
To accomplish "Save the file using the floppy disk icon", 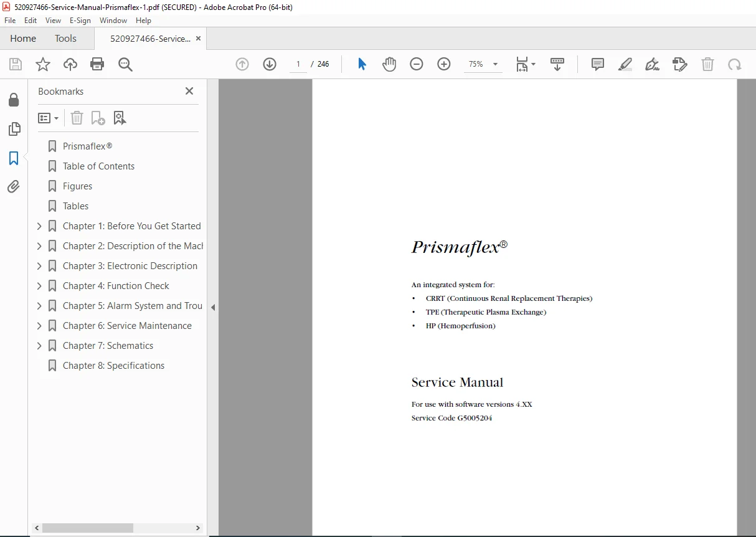I will (x=16, y=64).
